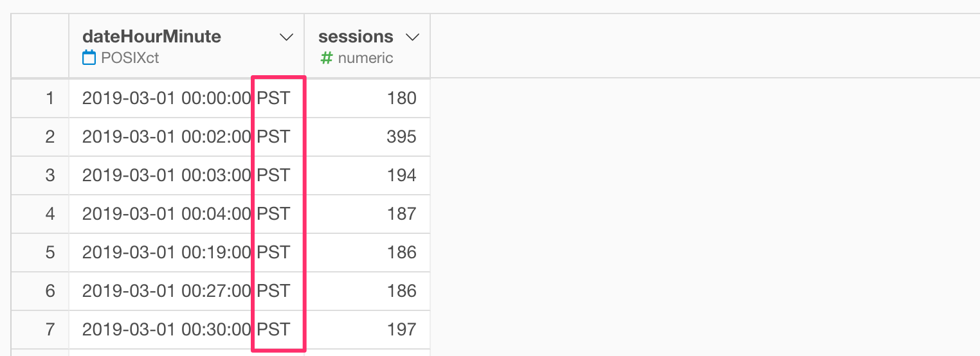
Task: Click the numeric data type label
Action: tap(365, 58)
